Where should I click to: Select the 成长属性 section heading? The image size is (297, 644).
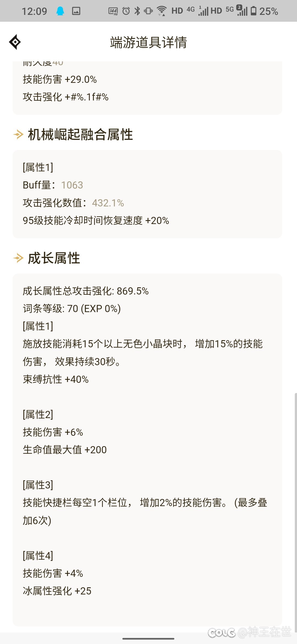point(54,258)
